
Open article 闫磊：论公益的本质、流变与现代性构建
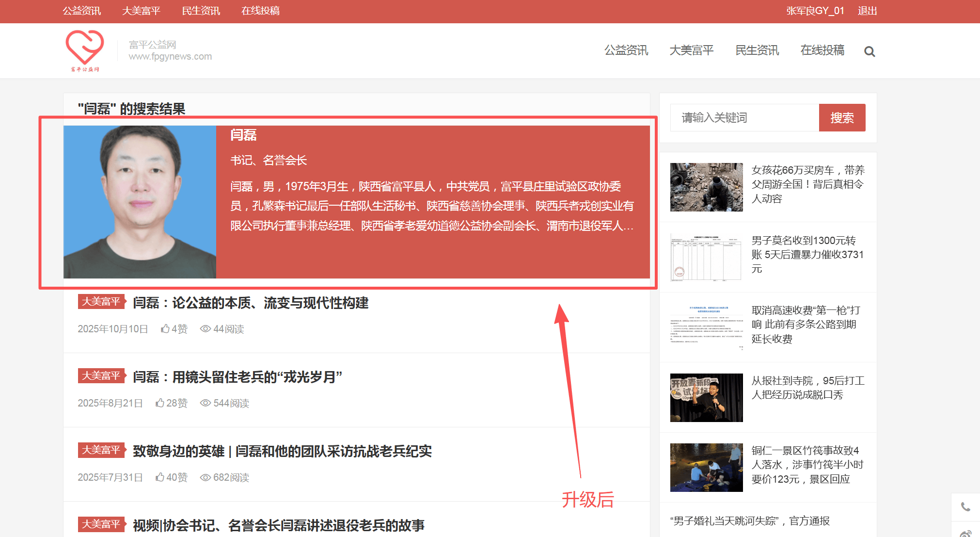pyautogui.click(x=251, y=303)
